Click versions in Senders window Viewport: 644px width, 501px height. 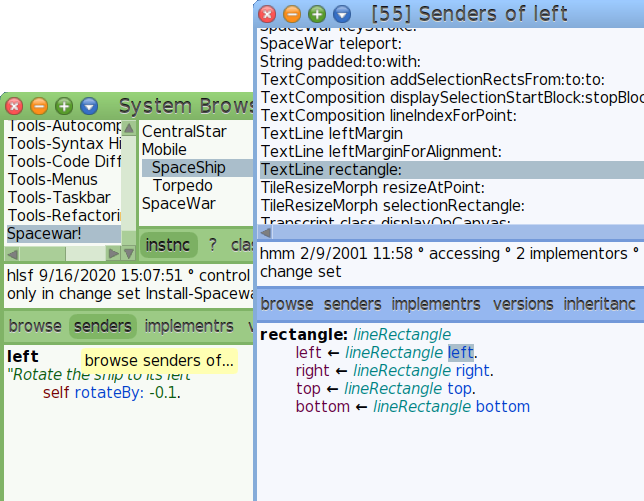point(523,304)
